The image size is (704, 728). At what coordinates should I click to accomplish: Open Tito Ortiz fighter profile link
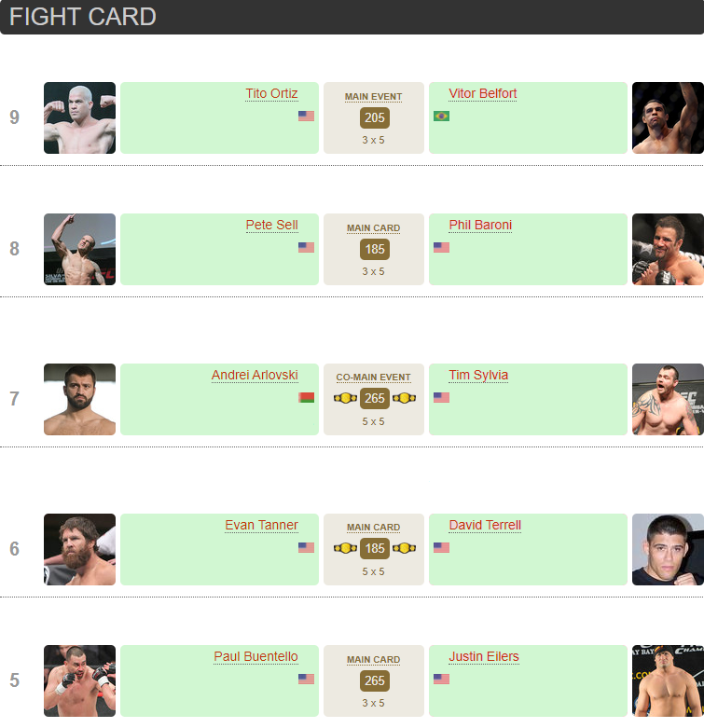[271, 93]
